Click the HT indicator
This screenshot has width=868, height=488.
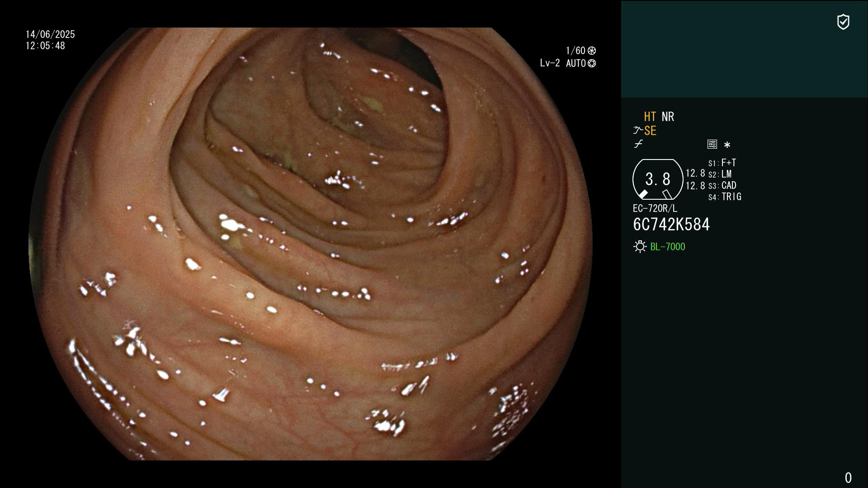pos(650,117)
